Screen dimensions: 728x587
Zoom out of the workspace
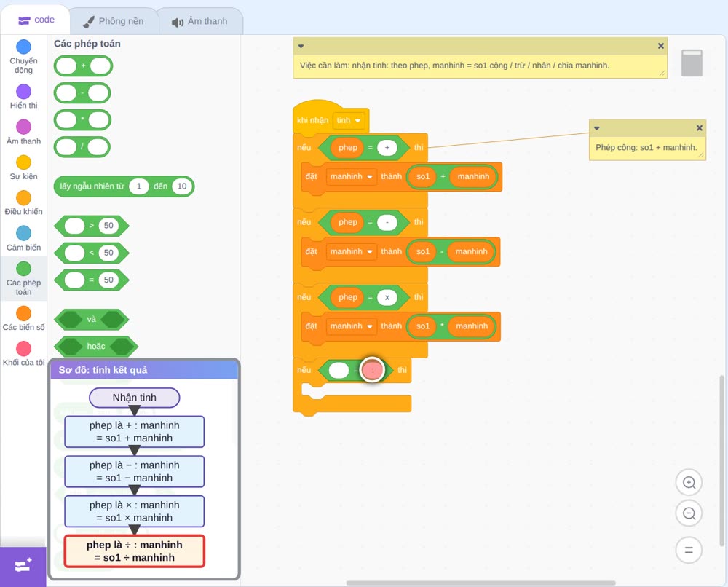tap(689, 513)
